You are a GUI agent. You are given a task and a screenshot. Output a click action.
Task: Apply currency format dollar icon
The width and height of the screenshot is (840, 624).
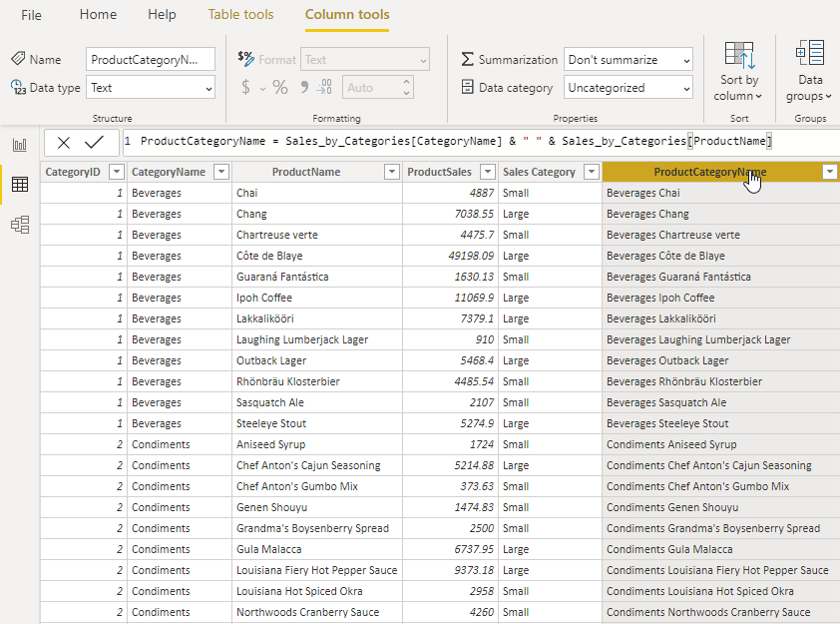click(245, 88)
